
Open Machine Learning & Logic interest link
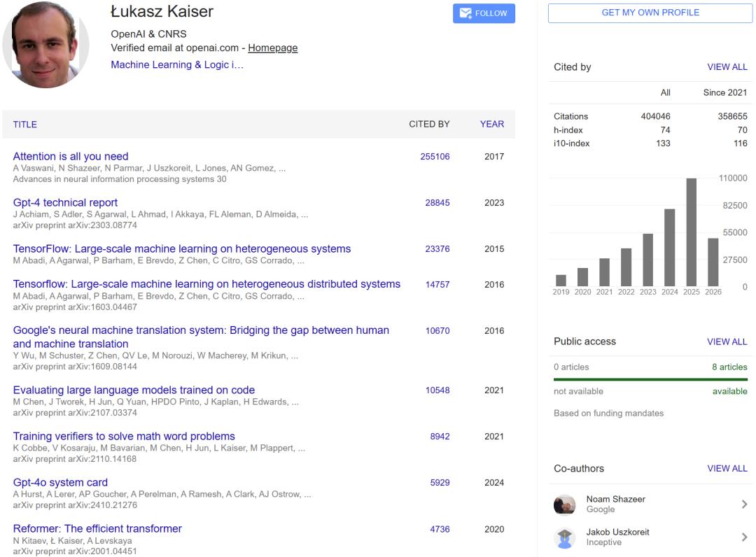177,64
